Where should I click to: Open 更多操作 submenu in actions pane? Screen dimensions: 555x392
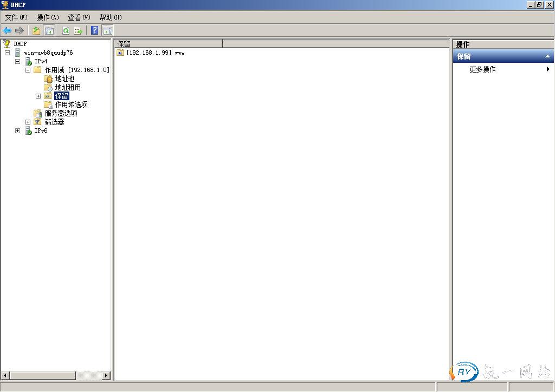(482, 69)
